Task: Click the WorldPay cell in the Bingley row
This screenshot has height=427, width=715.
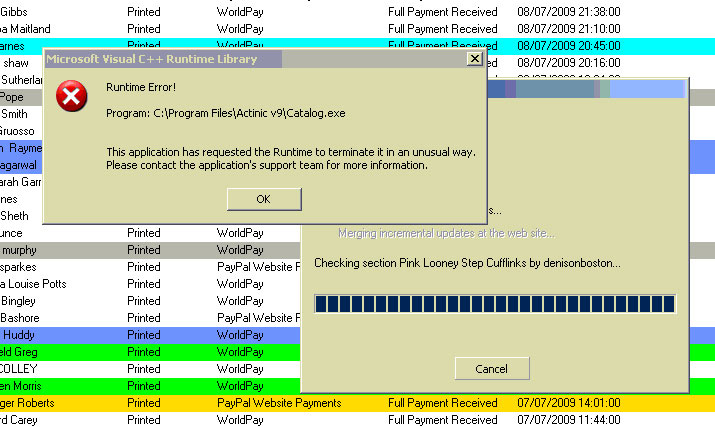Action: [x=240, y=301]
